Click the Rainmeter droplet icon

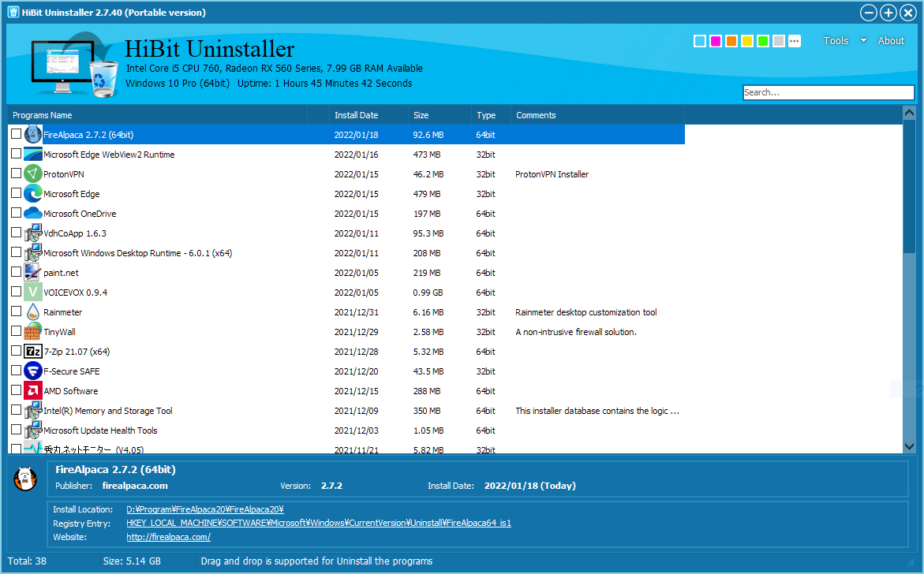(33, 312)
